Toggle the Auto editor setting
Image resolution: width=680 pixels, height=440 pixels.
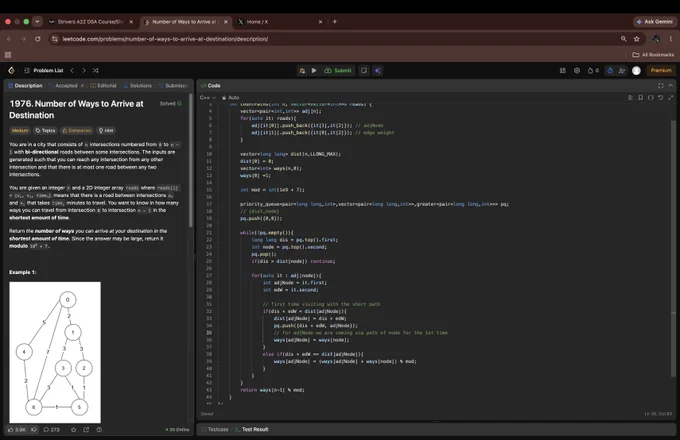point(231,98)
